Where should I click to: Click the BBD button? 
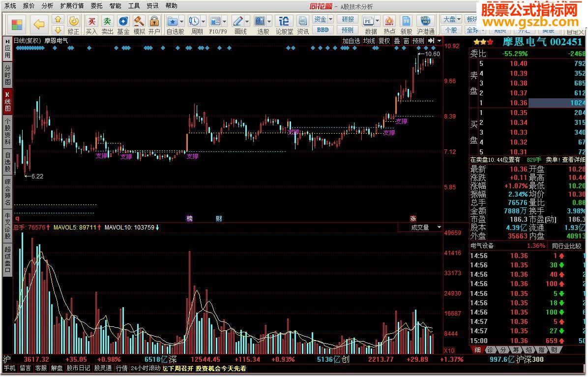pyautogui.click(x=323, y=29)
